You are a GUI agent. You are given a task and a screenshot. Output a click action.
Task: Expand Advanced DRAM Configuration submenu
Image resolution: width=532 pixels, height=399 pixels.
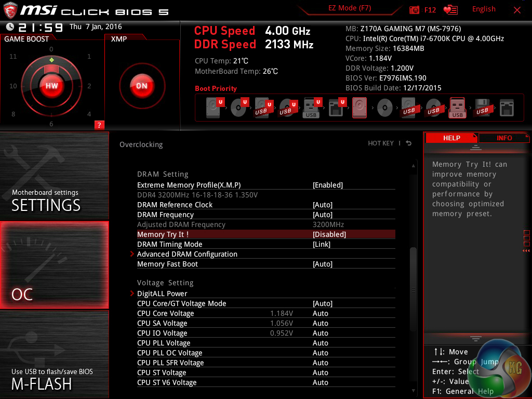pos(187,254)
